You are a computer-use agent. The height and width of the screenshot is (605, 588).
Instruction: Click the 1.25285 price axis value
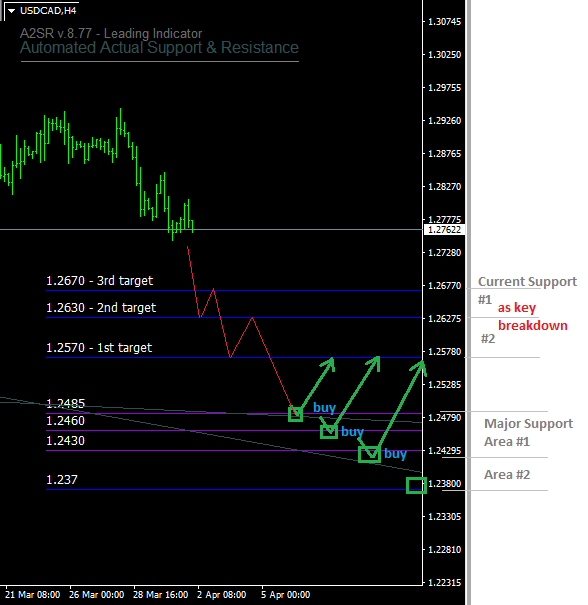444,385
